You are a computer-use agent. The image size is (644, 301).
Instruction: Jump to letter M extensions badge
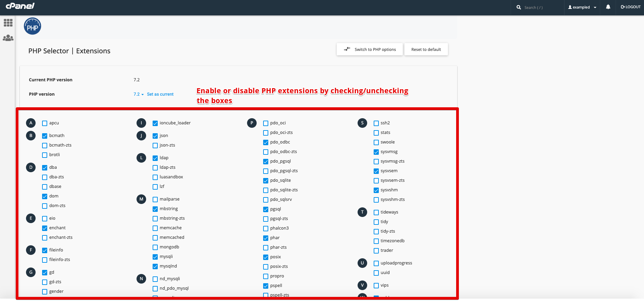point(141,199)
